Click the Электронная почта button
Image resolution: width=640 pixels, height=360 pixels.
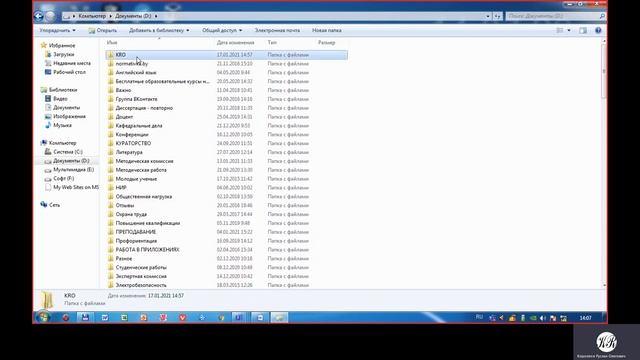coord(277,30)
